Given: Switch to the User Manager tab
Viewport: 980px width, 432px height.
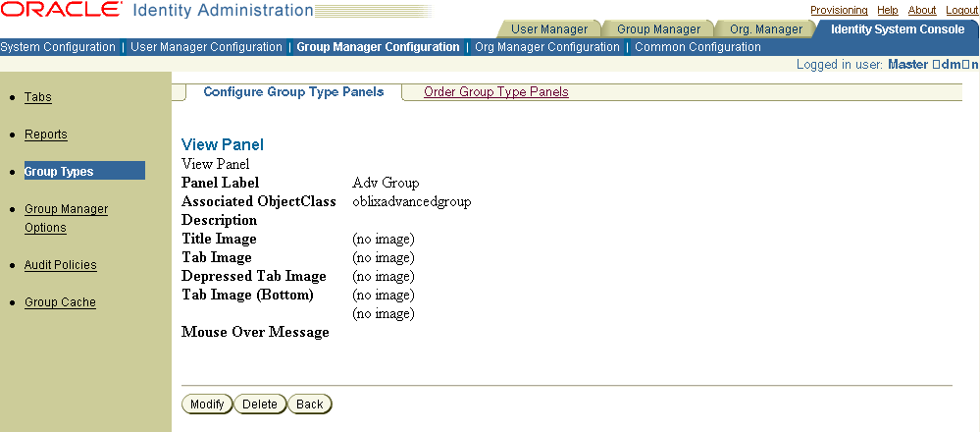Looking at the screenshot, I should point(548,28).
